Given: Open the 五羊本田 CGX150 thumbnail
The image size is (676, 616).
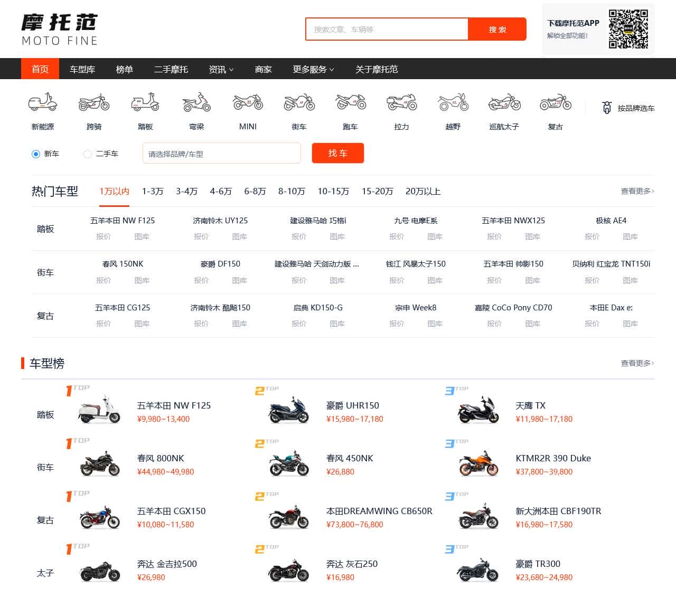Looking at the screenshot, I should point(99,517).
